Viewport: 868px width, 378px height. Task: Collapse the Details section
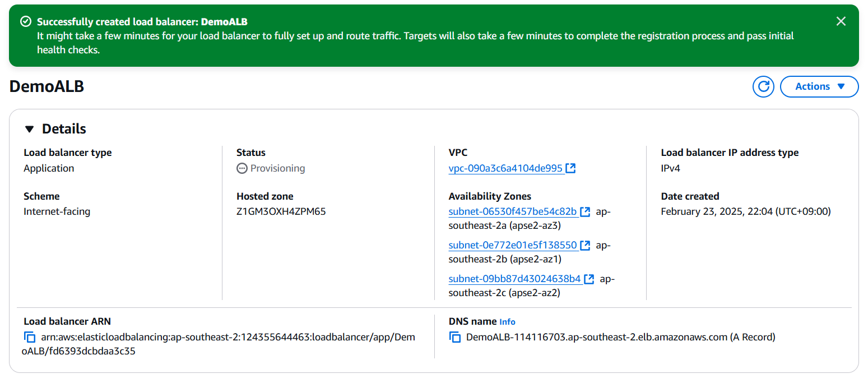pos(30,129)
